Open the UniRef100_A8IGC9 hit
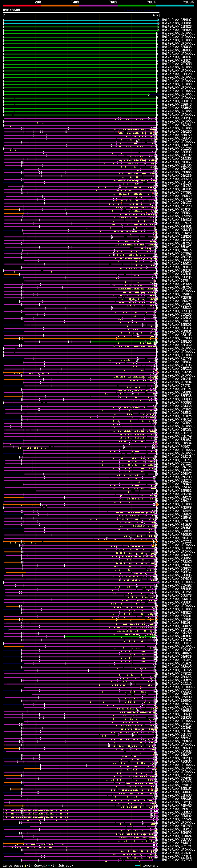 [x=177, y=200]
